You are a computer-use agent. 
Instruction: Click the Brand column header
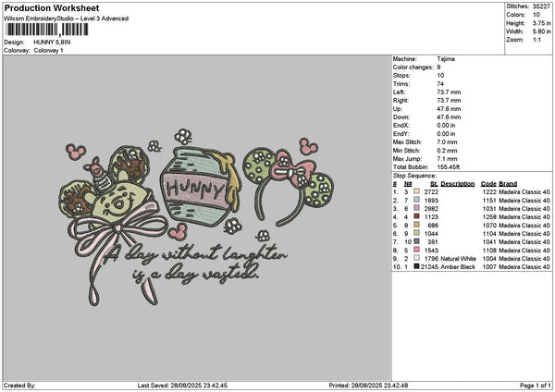(x=508, y=184)
